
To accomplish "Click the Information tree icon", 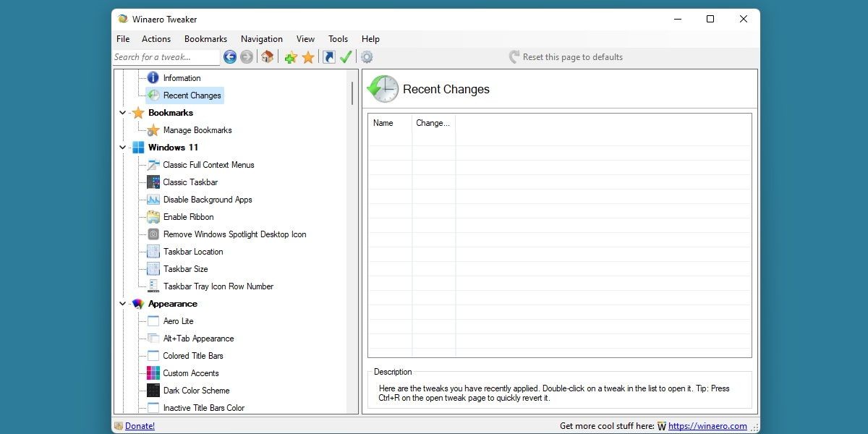I will pyautogui.click(x=153, y=77).
